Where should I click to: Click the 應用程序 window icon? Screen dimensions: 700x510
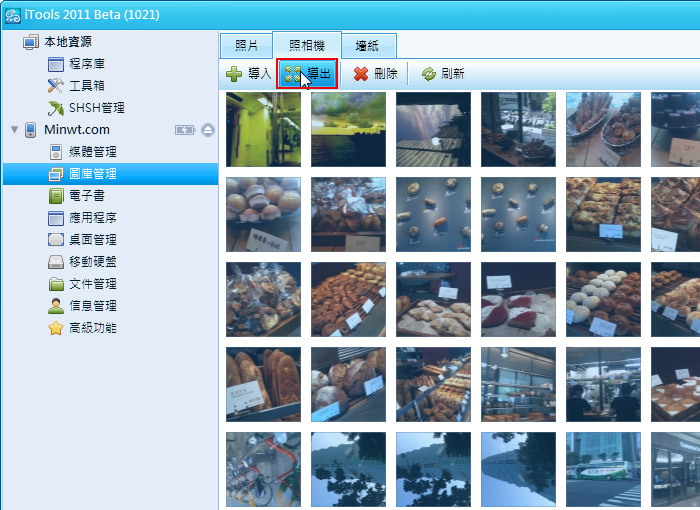pos(56,218)
